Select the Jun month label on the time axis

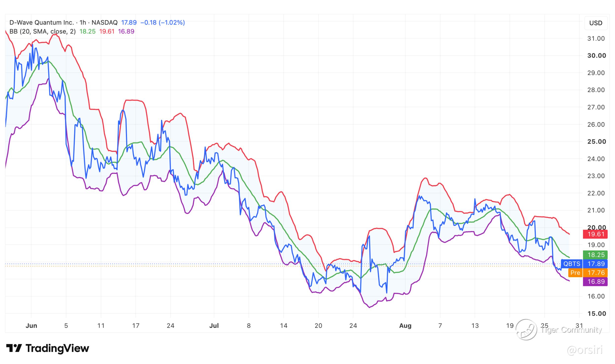[x=31, y=326]
